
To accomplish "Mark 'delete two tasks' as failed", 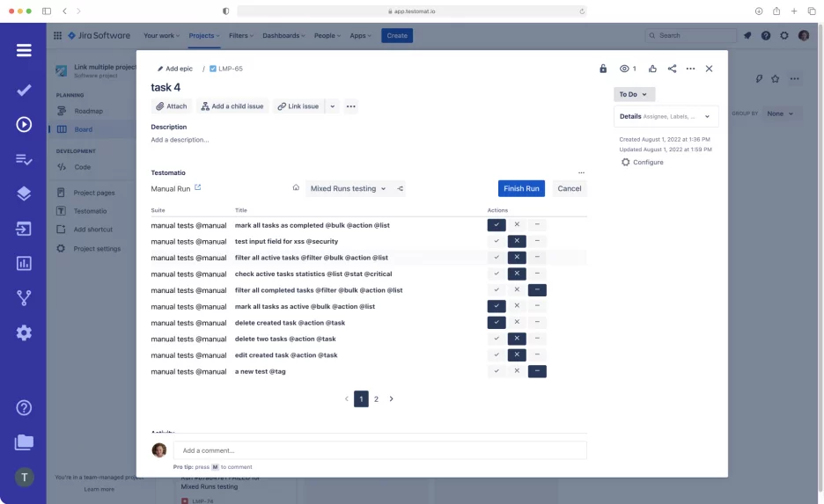I will pyautogui.click(x=517, y=339).
